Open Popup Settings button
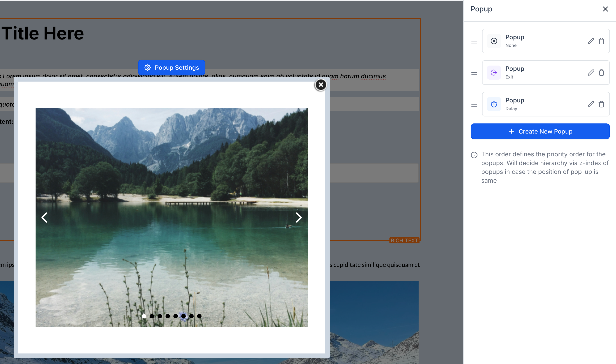 [171, 68]
